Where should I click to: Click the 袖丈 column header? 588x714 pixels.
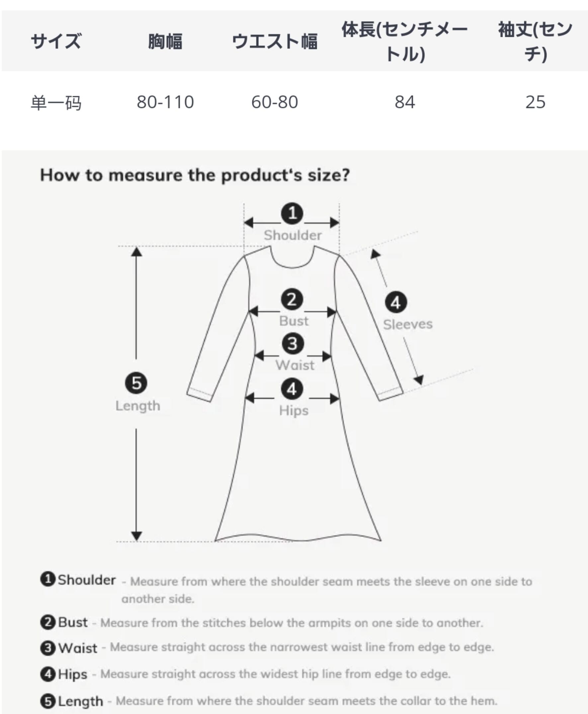tap(535, 41)
